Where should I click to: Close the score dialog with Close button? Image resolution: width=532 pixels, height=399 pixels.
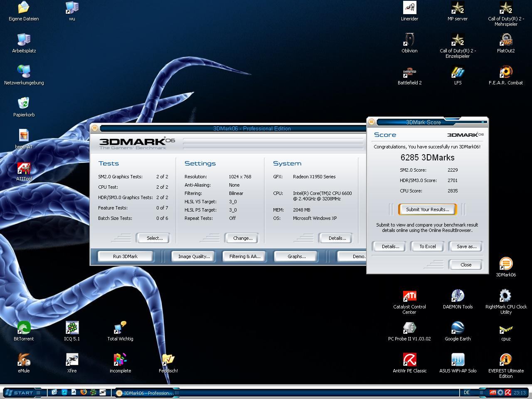click(465, 265)
